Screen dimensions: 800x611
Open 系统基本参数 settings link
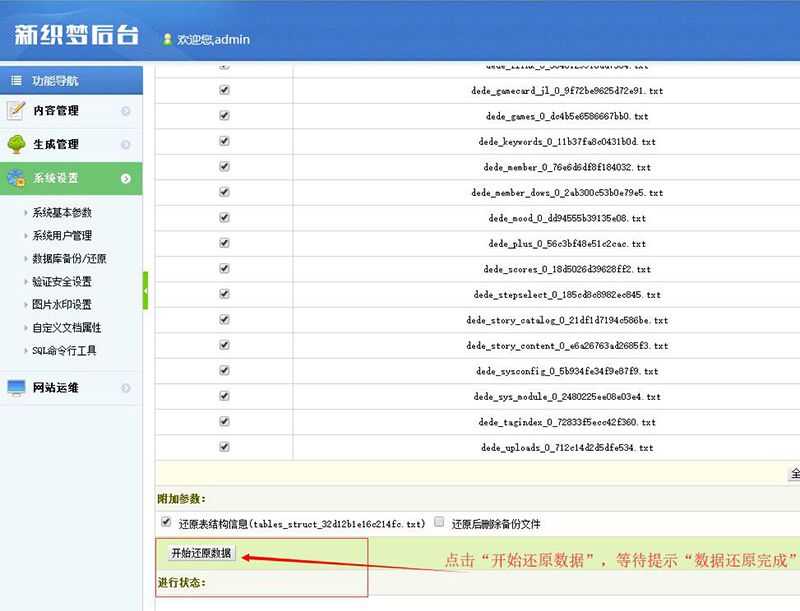[x=62, y=213]
